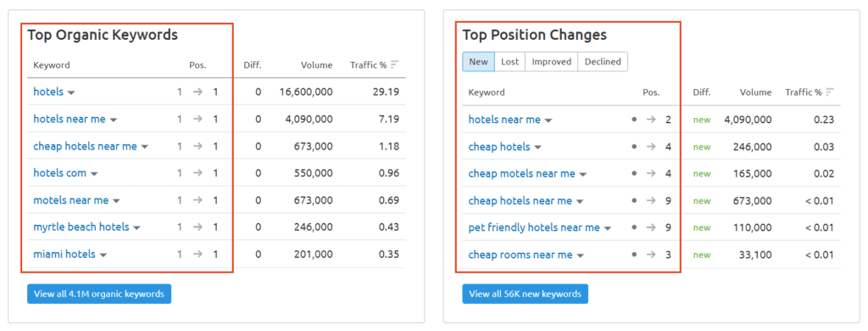
Task: Switch to the Declined tab
Action: pos(603,62)
